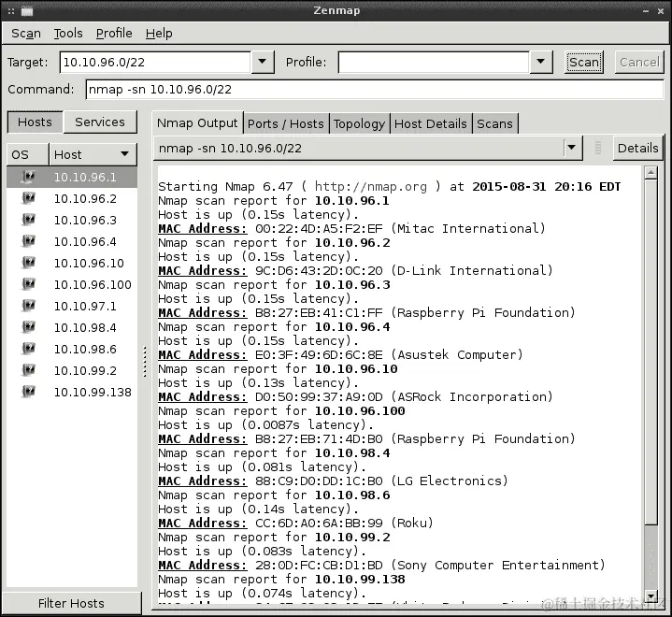Image resolution: width=672 pixels, height=617 pixels.
Task: Click the output vertical scrollbar thumb
Action: pyautogui.click(x=651, y=352)
